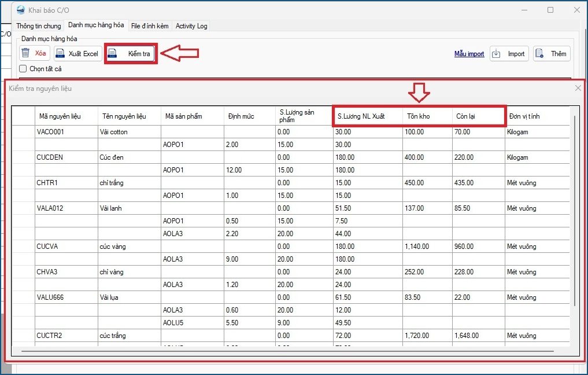The height and width of the screenshot is (375, 588).
Task: Click the Thêm add document icon
Action: pyautogui.click(x=539, y=54)
